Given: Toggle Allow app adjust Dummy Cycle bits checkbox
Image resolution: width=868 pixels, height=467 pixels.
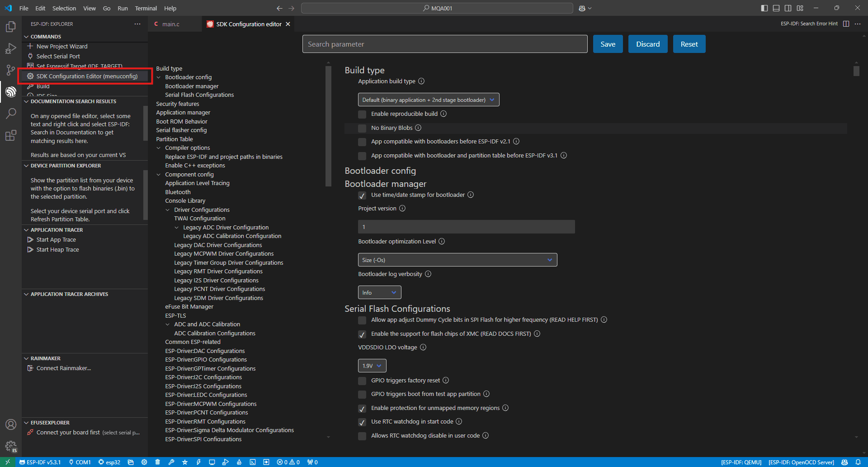Looking at the screenshot, I should (362, 320).
